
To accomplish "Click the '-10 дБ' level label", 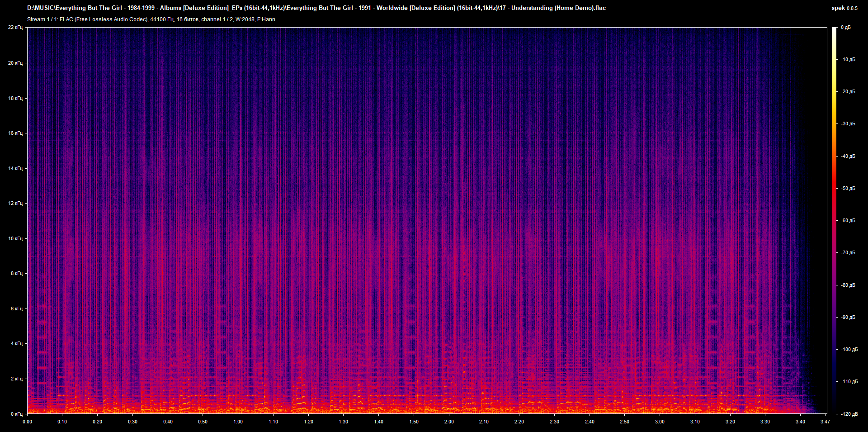I will (x=848, y=59).
